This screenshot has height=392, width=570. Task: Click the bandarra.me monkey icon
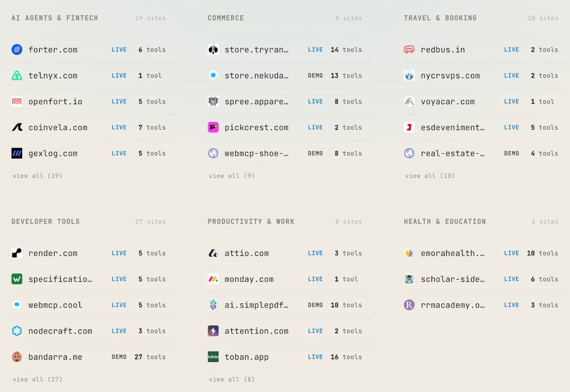[17, 356]
